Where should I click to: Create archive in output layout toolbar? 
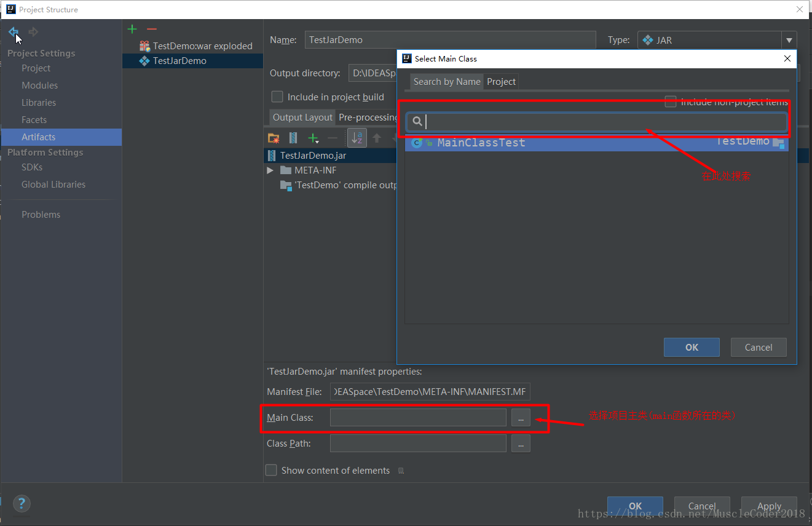[x=293, y=138]
